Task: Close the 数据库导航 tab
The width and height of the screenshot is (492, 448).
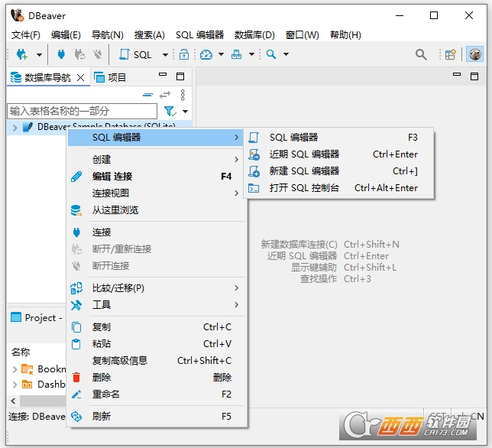Action: click(x=81, y=77)
